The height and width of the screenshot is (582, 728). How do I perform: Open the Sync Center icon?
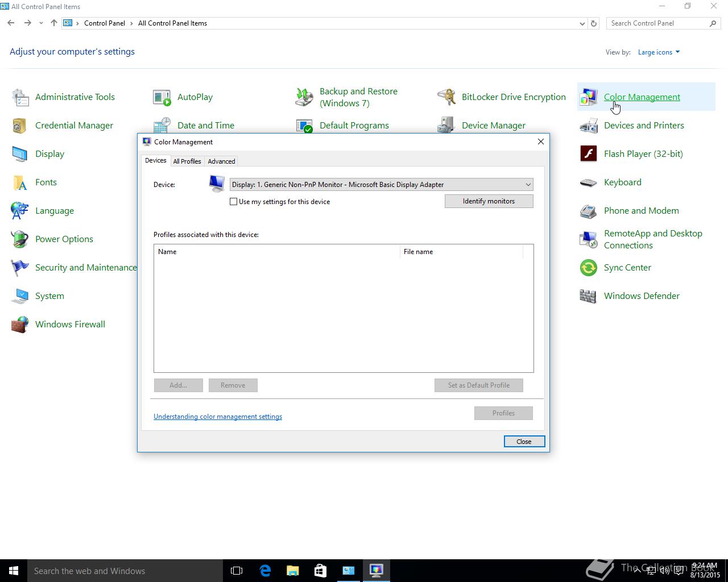589,268
